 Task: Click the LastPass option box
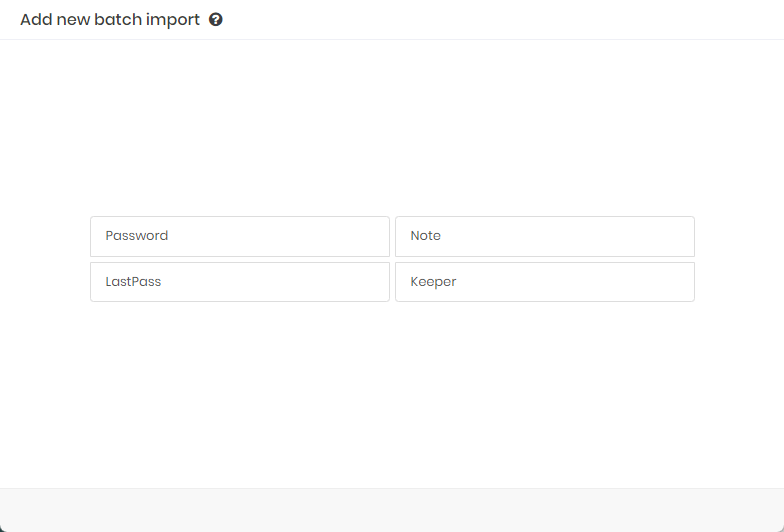tap(240, 282)
